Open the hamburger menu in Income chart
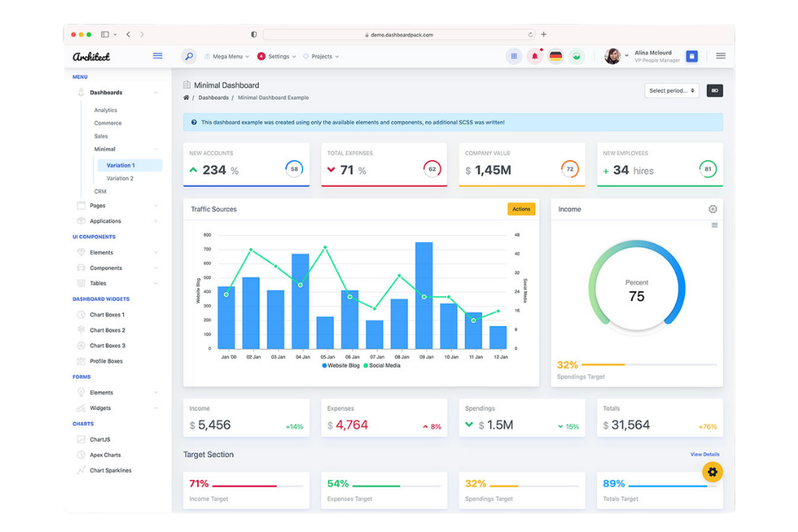Viewport: 798px width, 532px height. click(715, 225)
